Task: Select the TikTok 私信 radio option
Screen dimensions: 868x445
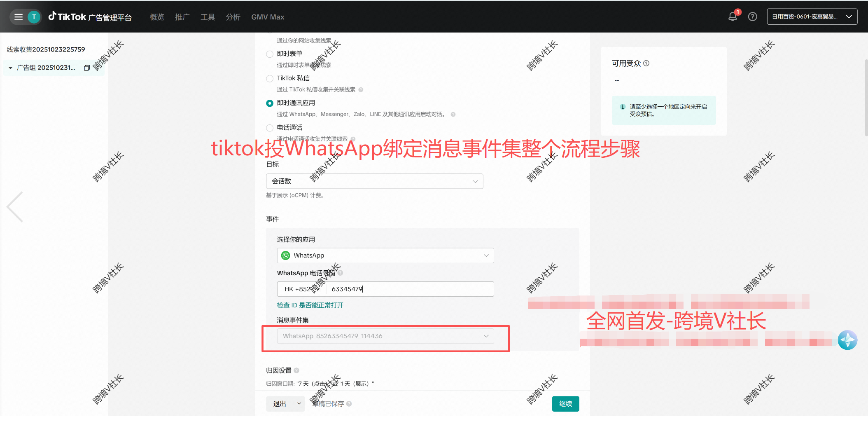Action: [270, 79]
